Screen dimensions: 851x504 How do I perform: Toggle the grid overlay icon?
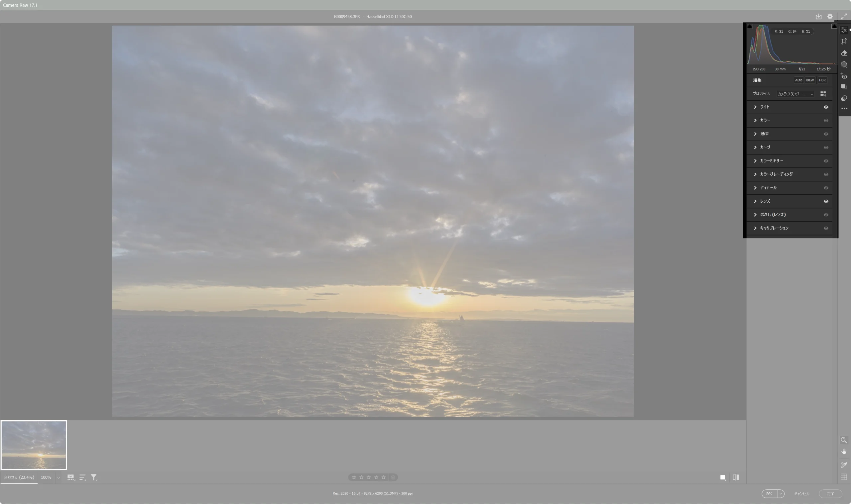click(844, 477)
